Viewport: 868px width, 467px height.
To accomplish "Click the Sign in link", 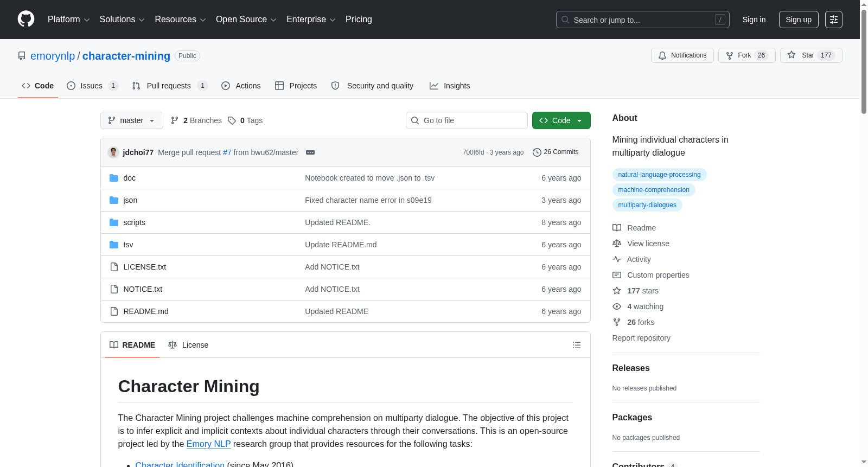I will tap(754, 20).
